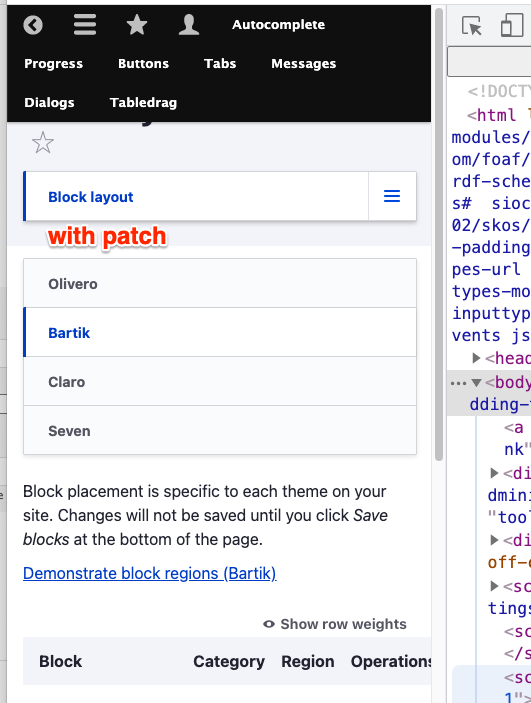Click the back arrow toolbar icon
The width and height of the screenshot is (531, 703).
click(x=33, y=25)
